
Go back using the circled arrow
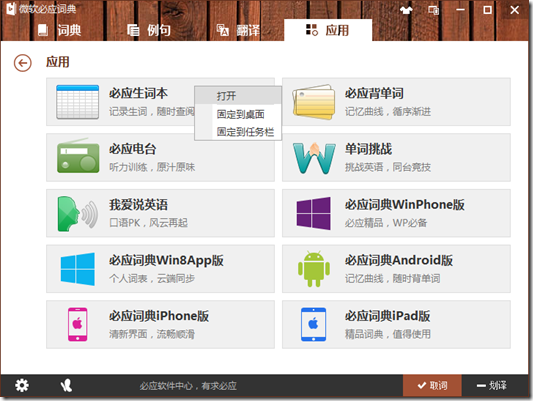point(22,63)
